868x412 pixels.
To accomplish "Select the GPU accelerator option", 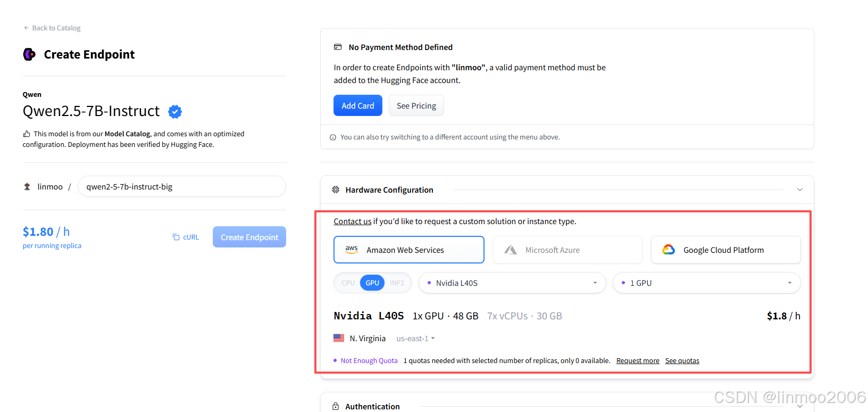I will click(x=372, y=283).
